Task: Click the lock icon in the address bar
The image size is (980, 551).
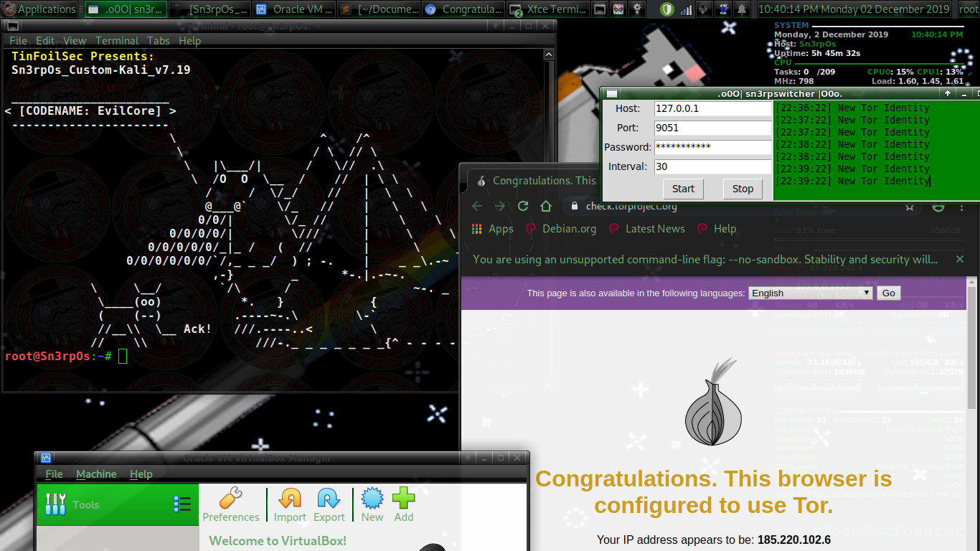Action: (574, 207)
